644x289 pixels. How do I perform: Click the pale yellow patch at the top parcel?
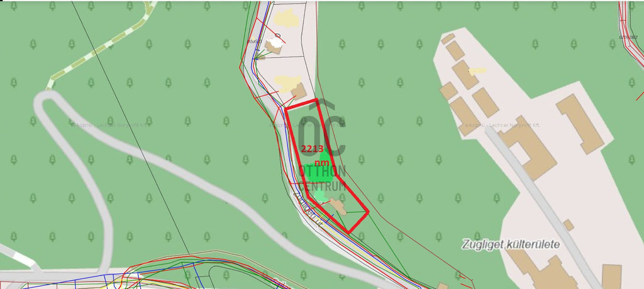(286, 18)
